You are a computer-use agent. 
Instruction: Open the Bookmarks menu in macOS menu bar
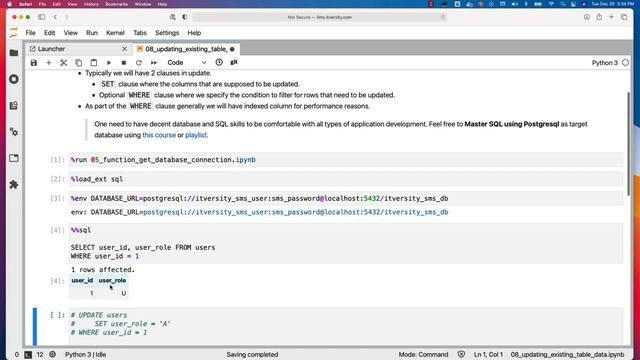[116, 4]
